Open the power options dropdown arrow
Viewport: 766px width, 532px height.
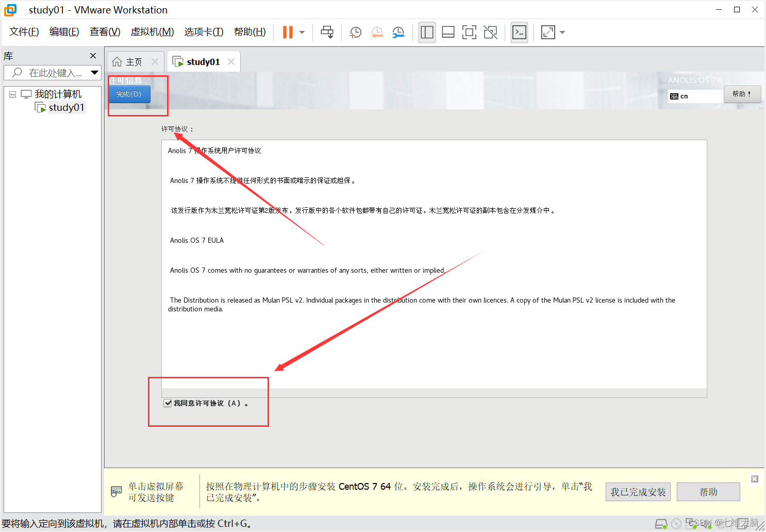(x=302, y=32)
